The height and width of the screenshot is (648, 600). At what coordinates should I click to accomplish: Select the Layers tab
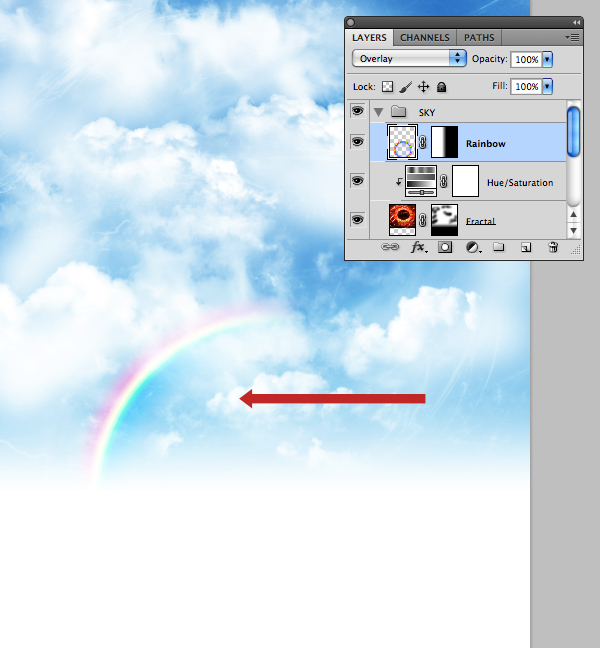pos(369,38)
